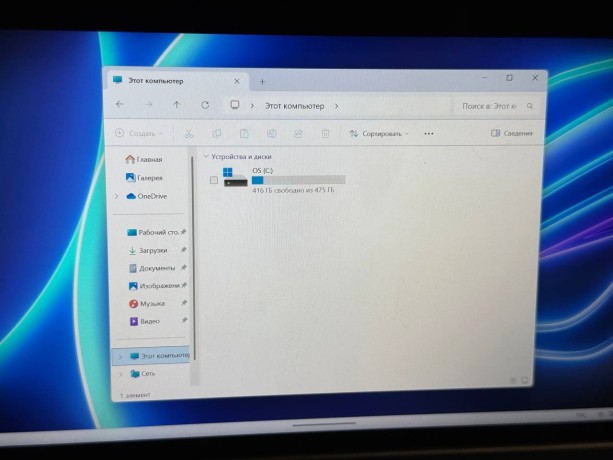Expand the OneDrive tree node
Screen dimensions: 613x460
[119, 196]
